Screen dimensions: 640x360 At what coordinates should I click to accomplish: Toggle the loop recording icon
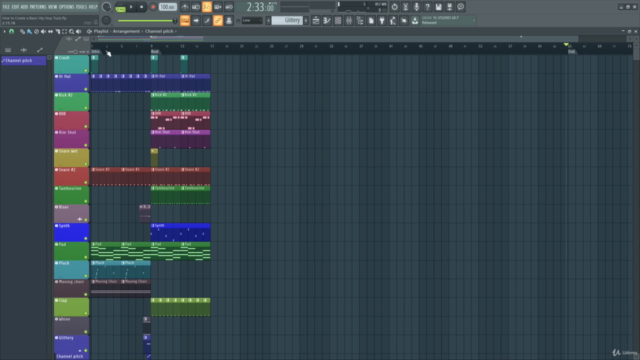click(229, 7)
